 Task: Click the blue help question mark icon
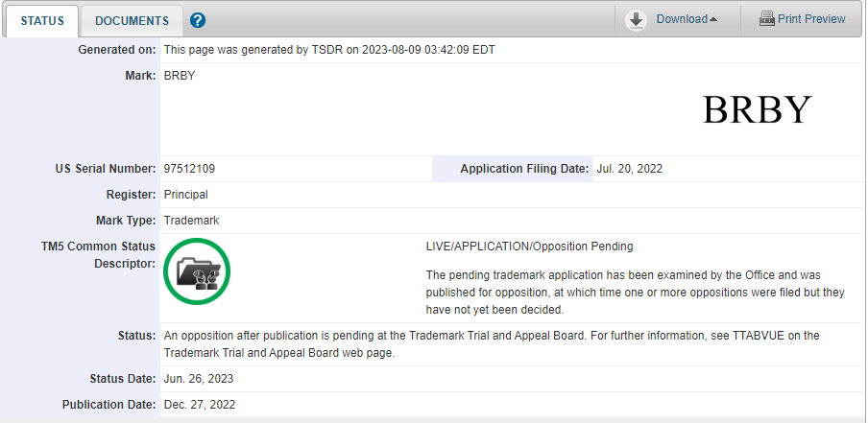coord(198,20)
